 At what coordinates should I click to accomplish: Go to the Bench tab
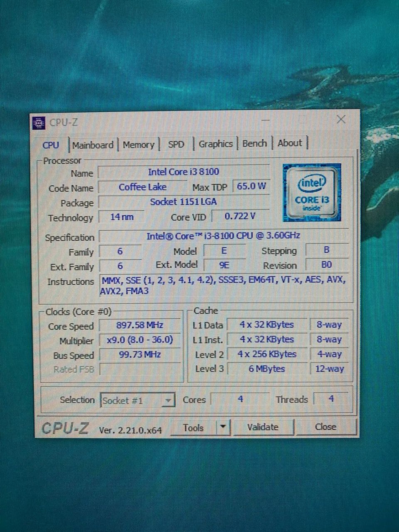pos(254,143)
